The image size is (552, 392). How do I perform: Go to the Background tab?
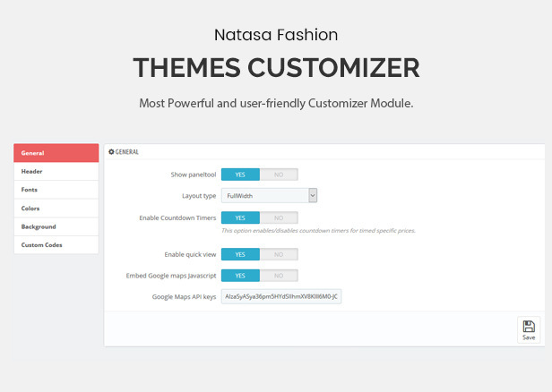click(56, 226)
